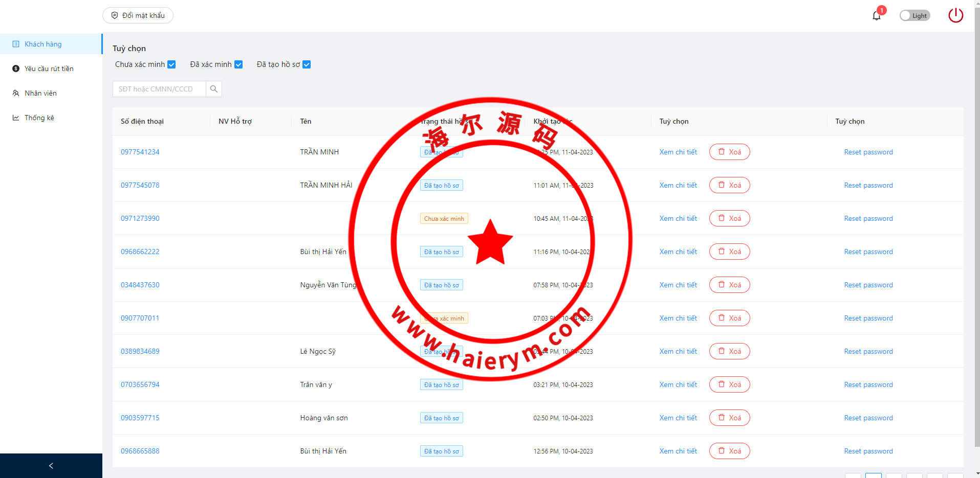The width and height of the screenshot is (980, 478).
Task: Xem chi tiết for Trần văn y
Action: coord(678,384)
